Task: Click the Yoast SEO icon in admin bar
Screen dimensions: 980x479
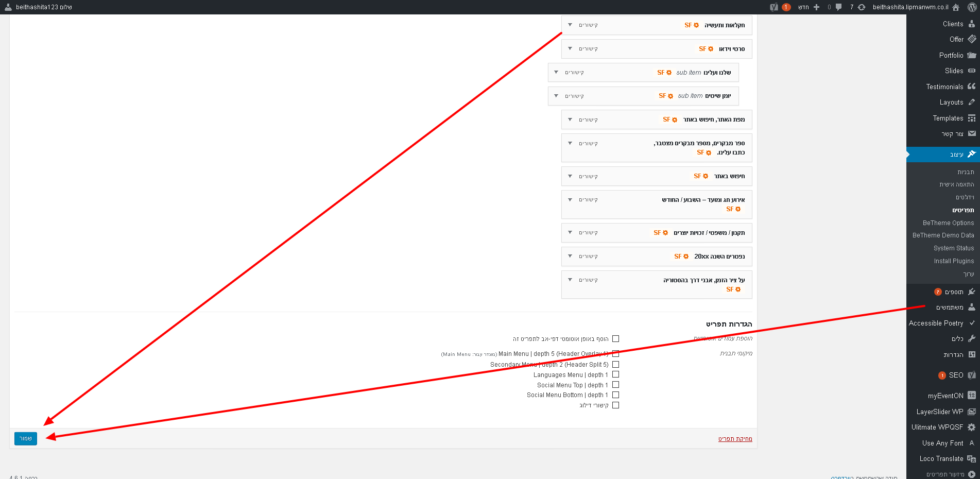Action: [774, 7]
